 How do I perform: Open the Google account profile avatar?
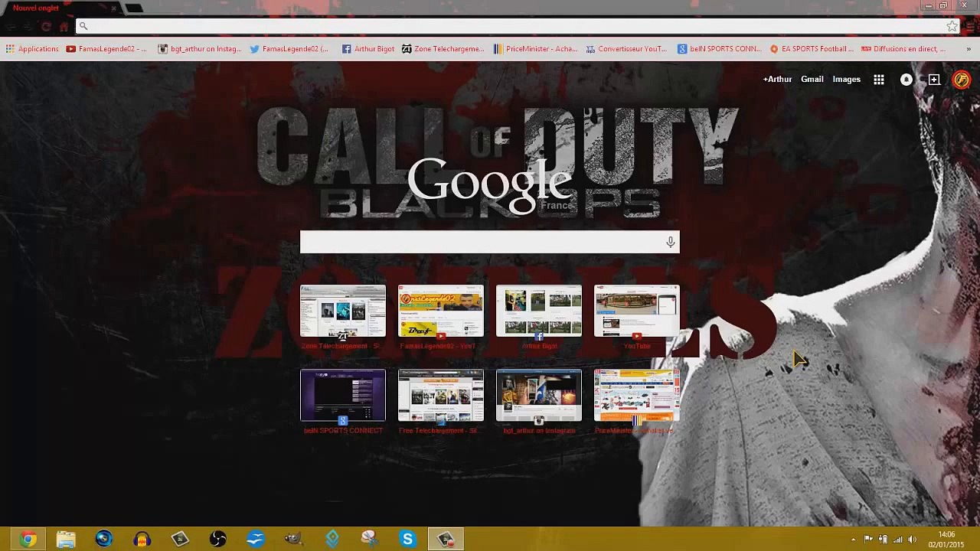click(962, 80)
